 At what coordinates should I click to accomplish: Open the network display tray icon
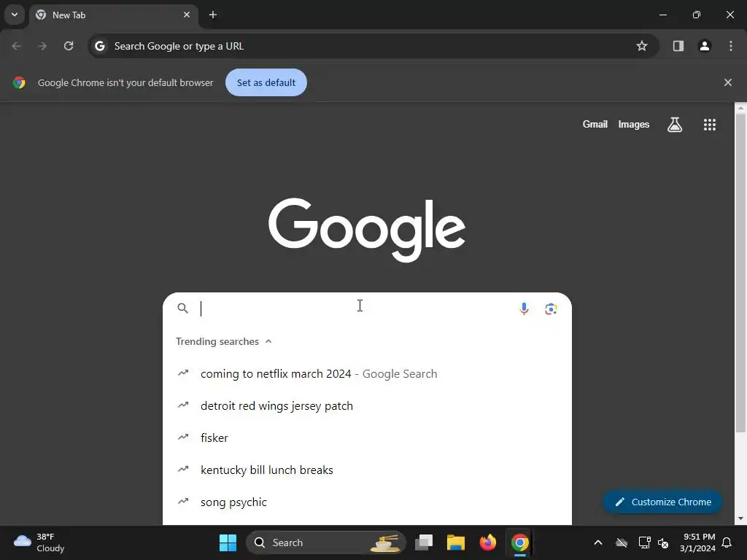(644, 542)
